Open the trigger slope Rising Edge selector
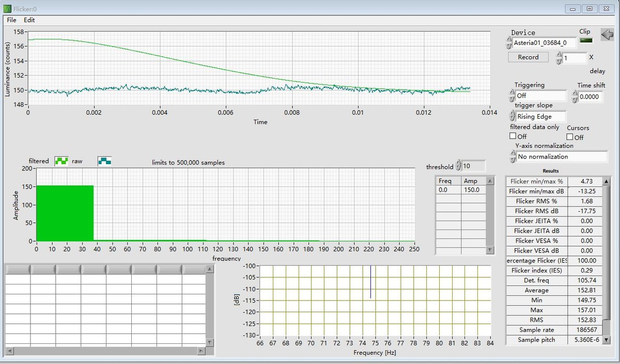The height and width of the screenshot is (364, 620). click(x=540, y=117)
